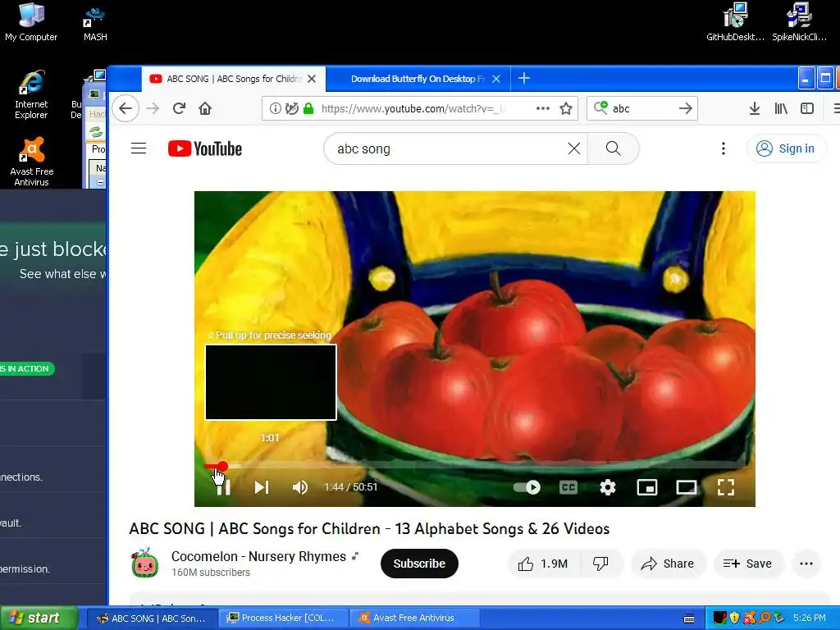Dislike the video with thumbs down
Viewport: 840px width, 630px height.
click(x=601, y=564)
